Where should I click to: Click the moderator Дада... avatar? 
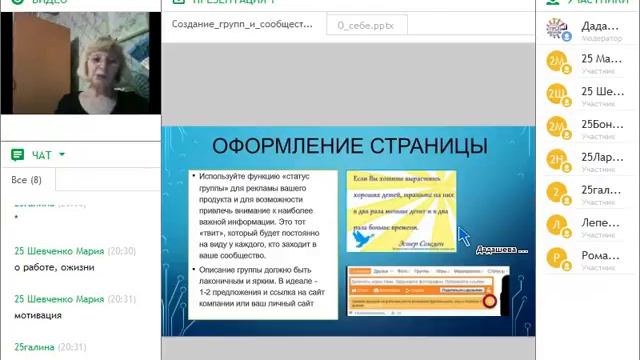pos(557,29)
